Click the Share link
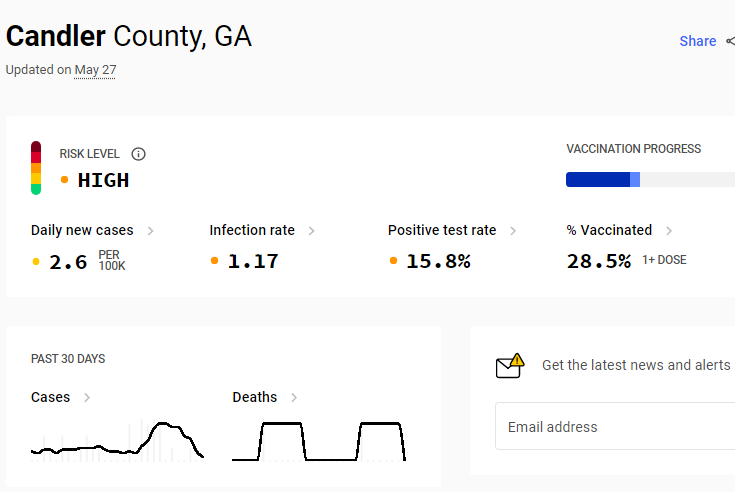Screen dimensions: 735x492 point(698,41)
